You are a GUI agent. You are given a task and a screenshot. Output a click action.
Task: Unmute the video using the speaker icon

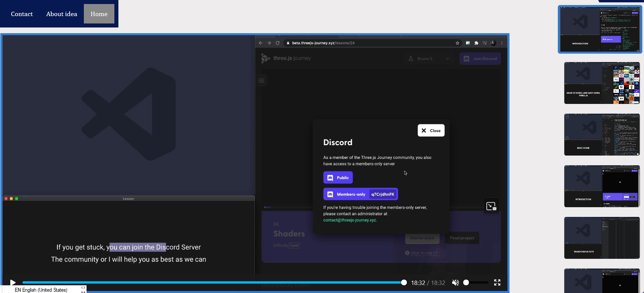pos(455,283)
